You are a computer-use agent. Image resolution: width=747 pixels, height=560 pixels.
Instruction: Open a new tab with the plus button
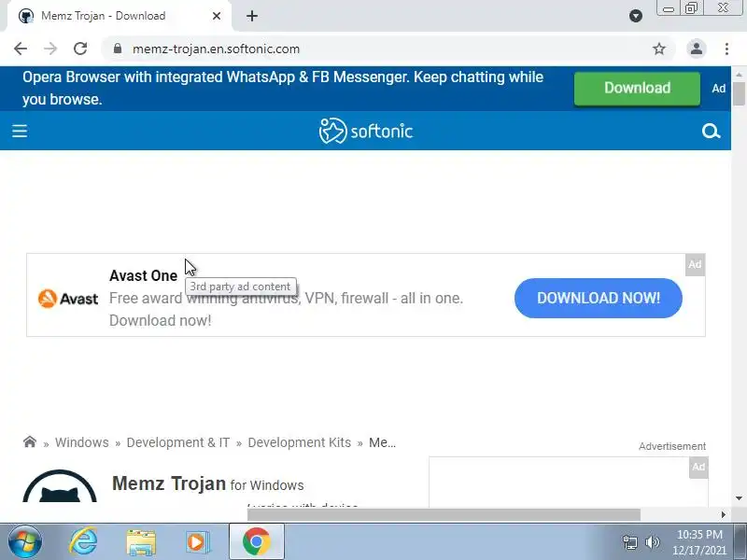[x=252, y=16]
